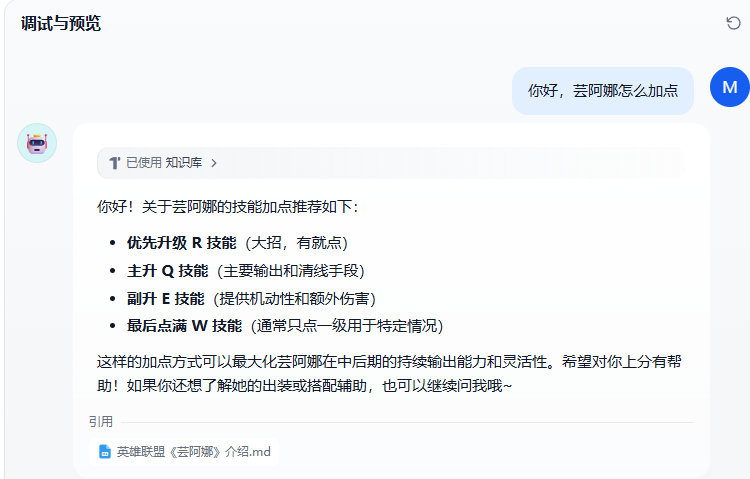Expand the chevron beside 已使用 知识库
Viewport: 750px width, 479px height.
[x=214, y=162]
